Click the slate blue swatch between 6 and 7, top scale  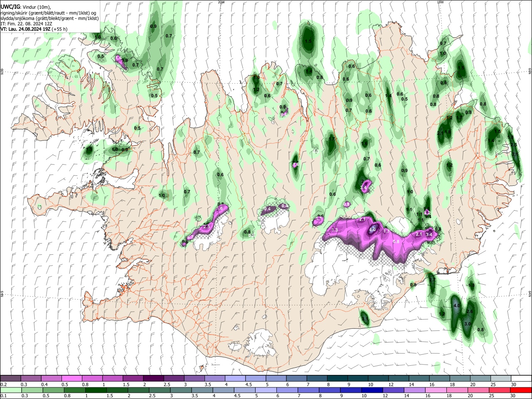[x=296, y=379]
